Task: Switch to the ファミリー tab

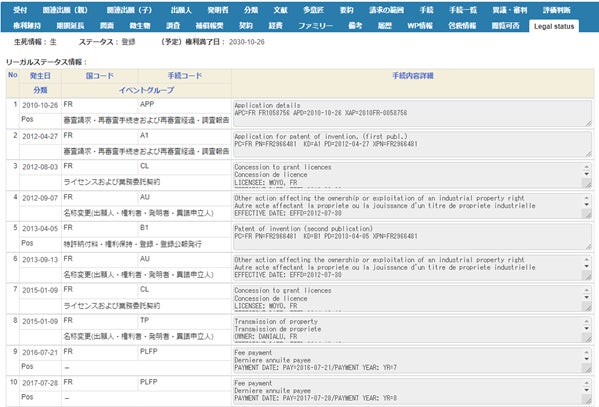Action: (316, 26)
